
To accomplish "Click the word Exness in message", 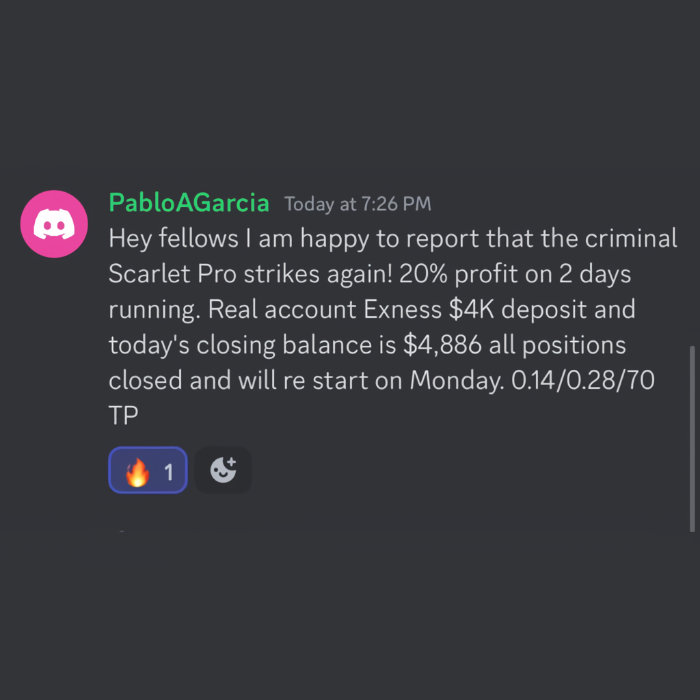I will coord(402,309).
